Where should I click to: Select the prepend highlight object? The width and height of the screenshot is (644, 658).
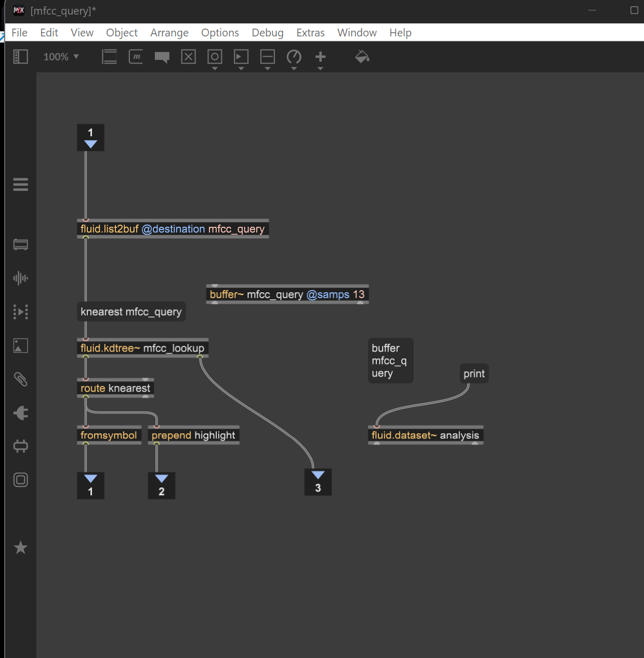(194, 435)
